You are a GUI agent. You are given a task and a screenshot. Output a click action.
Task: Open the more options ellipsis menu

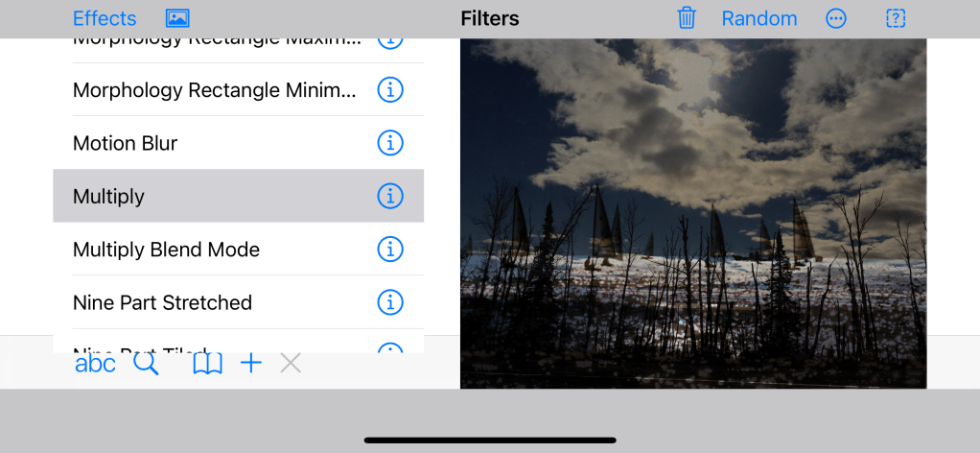pyautogui.click(x=835, y=19)
